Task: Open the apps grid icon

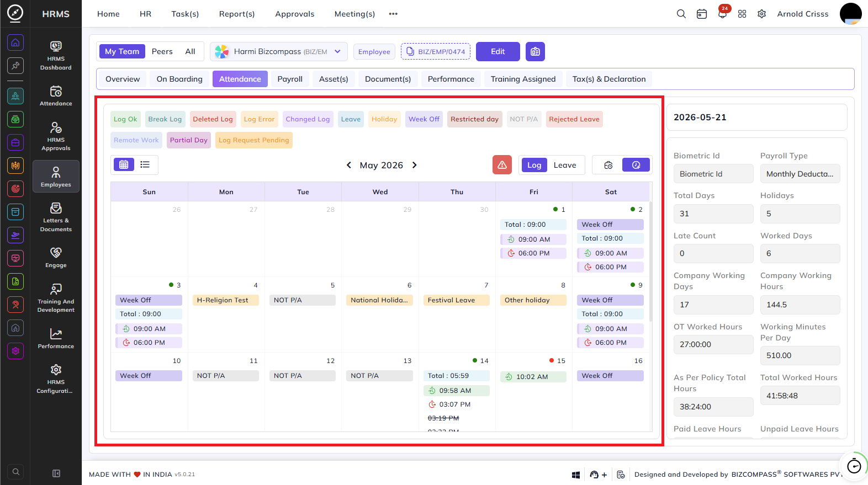Action: click(742, 14)
